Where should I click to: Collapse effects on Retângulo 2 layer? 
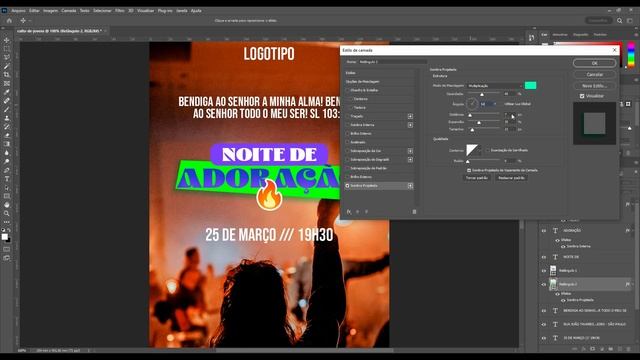pyautogui.click(x=633, y=284)
